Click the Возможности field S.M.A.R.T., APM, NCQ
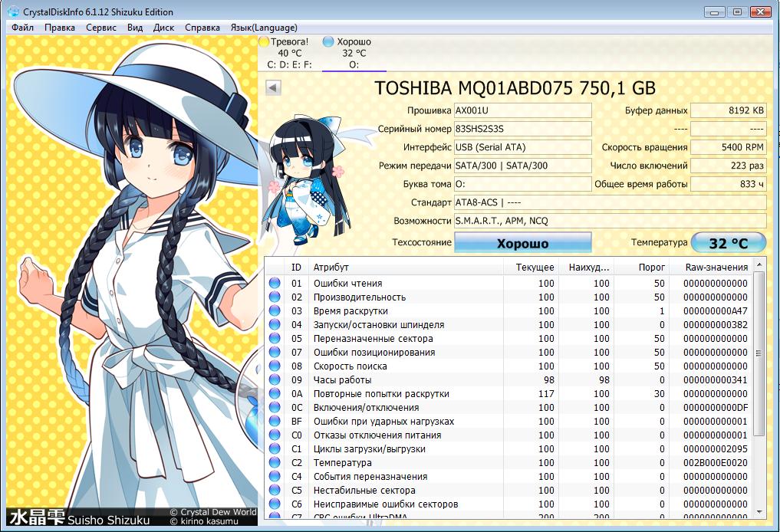780x532 pixels. tap(611, 221)
